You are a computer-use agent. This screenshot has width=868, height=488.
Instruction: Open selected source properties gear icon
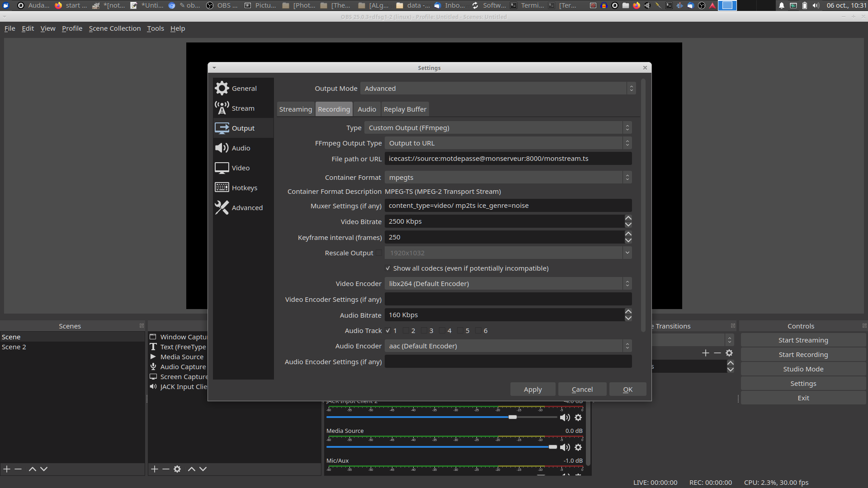177,469
